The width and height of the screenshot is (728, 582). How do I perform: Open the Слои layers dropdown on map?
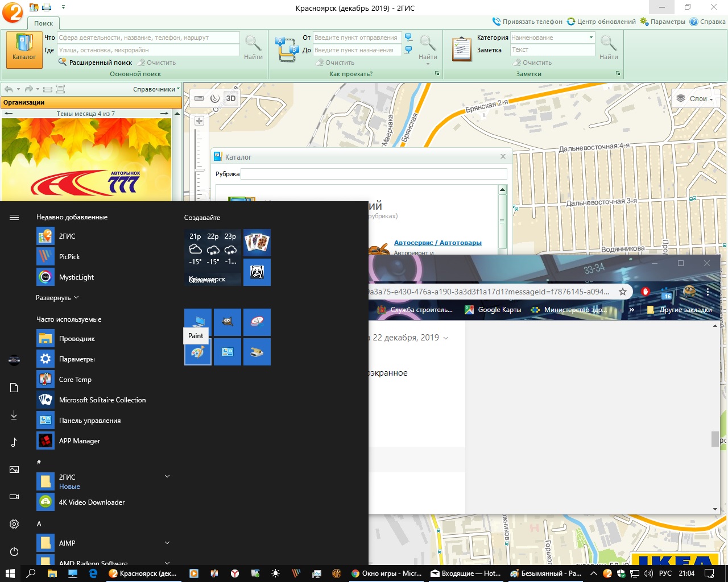click(x=695, y=99)
